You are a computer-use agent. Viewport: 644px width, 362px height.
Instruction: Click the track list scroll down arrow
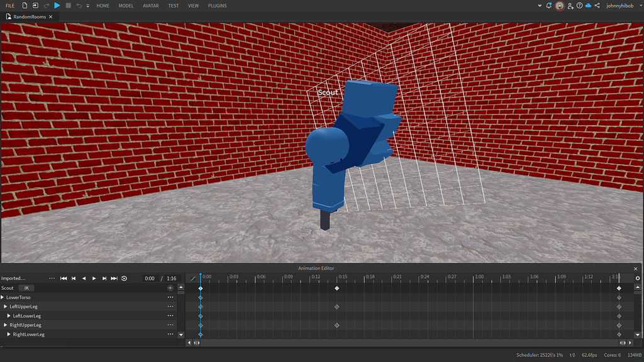pos(181,335)
